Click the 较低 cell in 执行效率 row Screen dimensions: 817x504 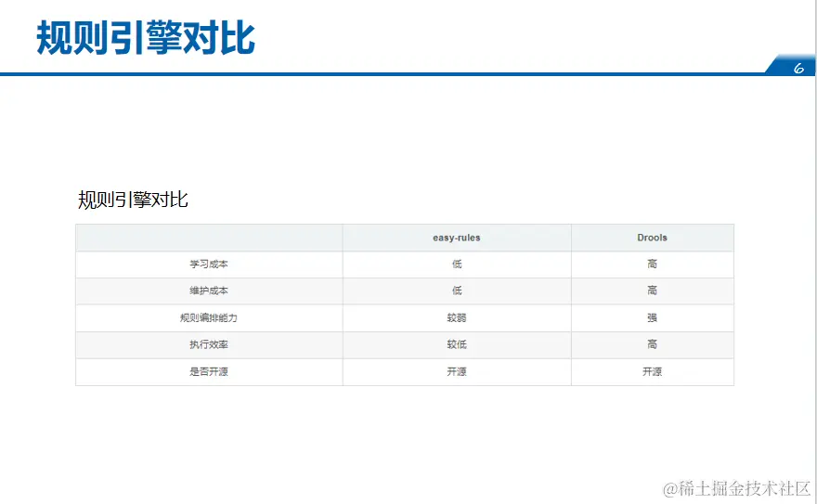point(457,344)
